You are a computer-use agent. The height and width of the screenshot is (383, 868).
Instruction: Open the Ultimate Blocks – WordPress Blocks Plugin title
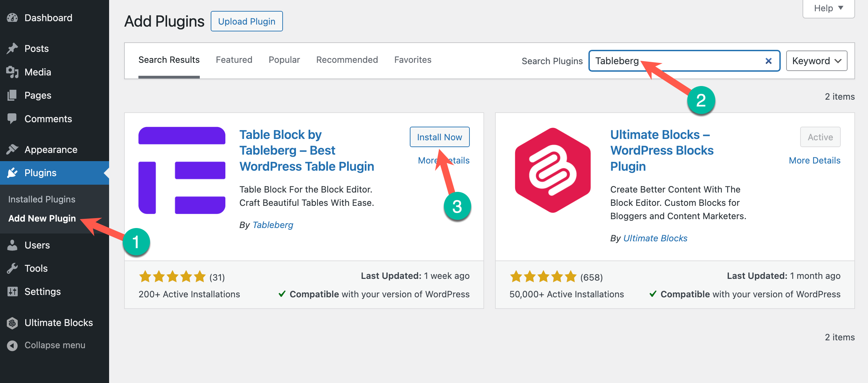[662, 150]
